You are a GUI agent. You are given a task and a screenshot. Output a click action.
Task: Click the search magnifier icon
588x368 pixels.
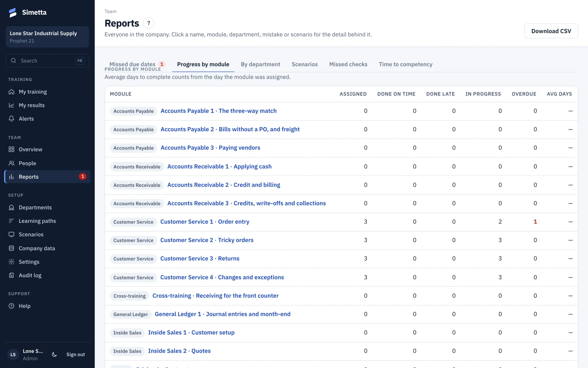[14, 61]
